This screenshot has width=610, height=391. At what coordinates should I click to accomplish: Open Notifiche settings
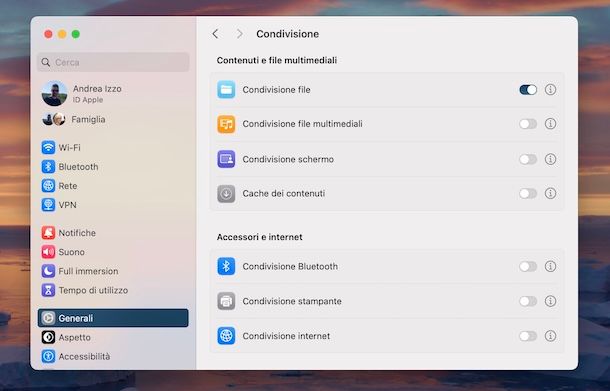113,233
